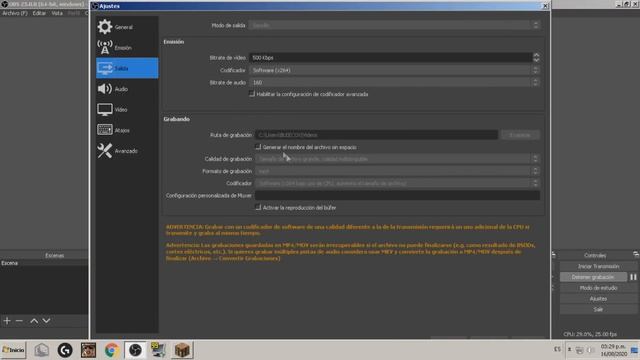The image size is (640, 360).
Task: Open the pixel-face game taskbar icon
Action: pyautogui.click(x=88, y=350)
